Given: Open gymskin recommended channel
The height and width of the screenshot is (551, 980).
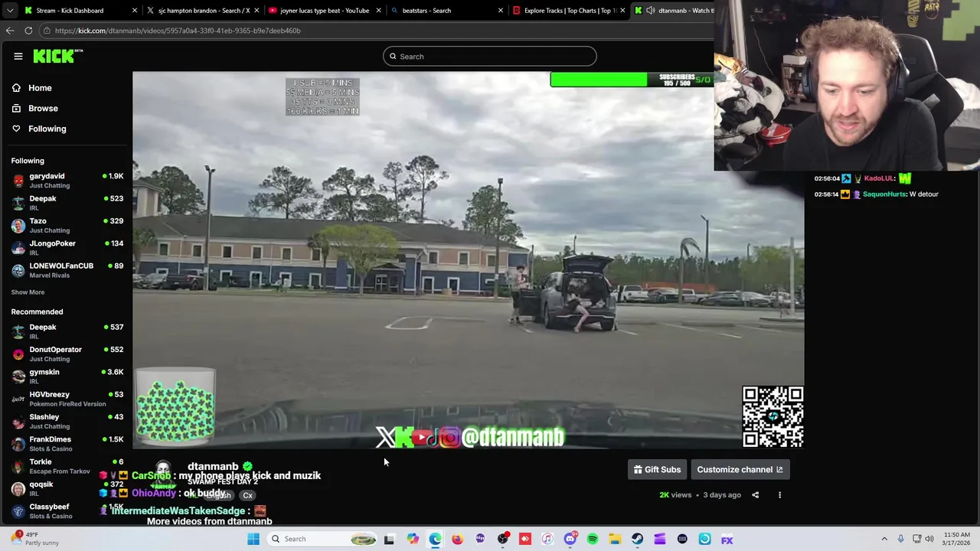Looking at the screenshot, I should pos(67,377).
